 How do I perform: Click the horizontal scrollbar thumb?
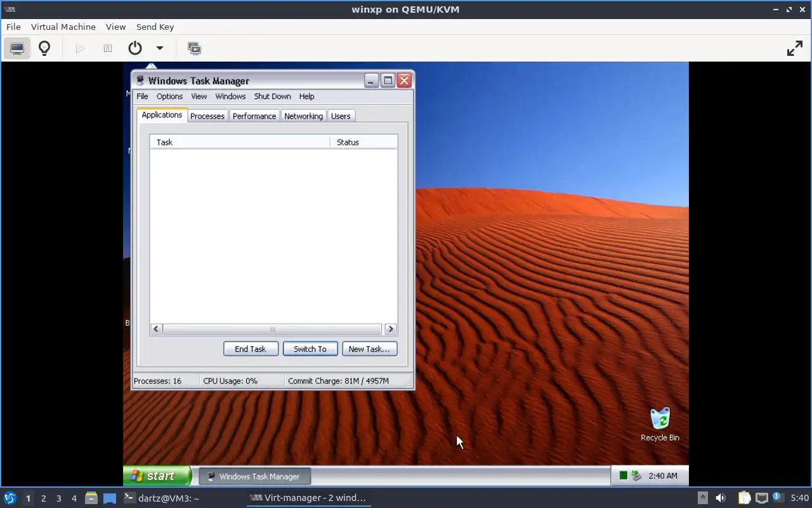tap(272, 329)
